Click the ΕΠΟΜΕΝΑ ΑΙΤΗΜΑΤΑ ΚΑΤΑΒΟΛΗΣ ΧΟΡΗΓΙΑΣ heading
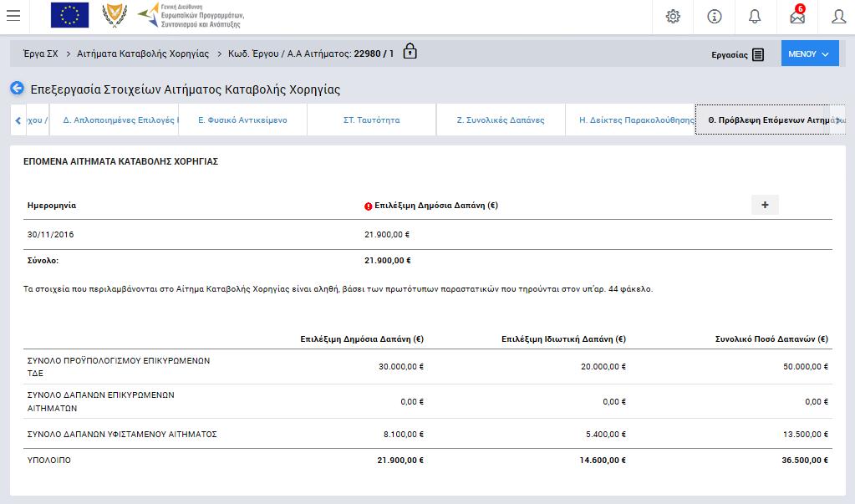Screen dimensions: 855x504 [120, 161]
